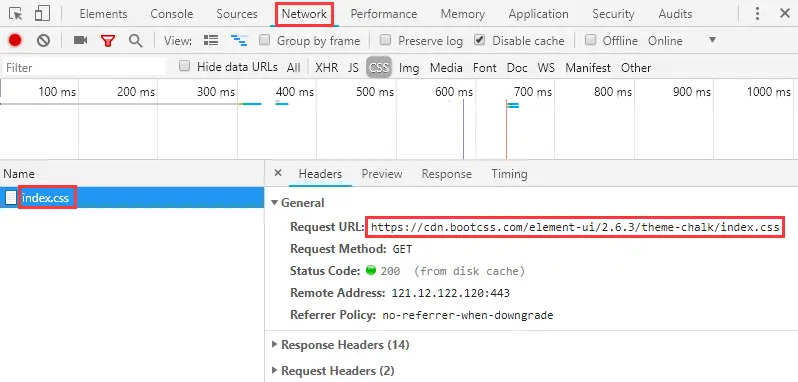Click the index.css file icon
Viewport: 798px width, 382px height.
[11, 197]
